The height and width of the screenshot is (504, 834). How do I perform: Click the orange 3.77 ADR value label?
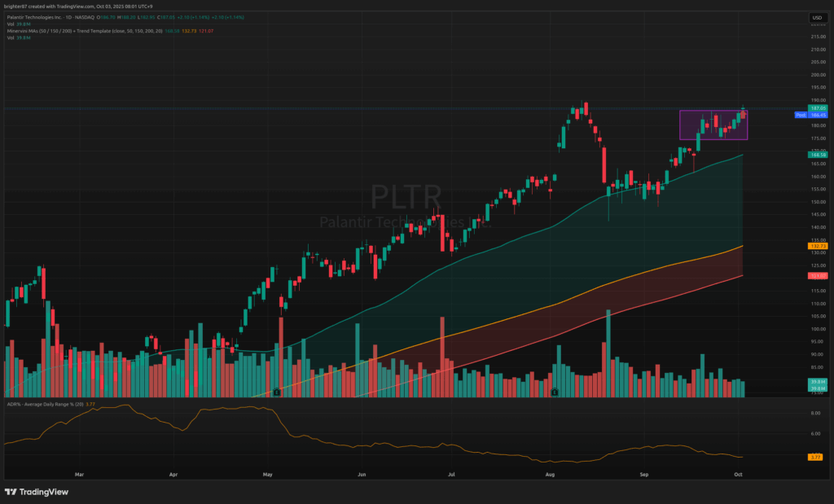click(816, 457)
